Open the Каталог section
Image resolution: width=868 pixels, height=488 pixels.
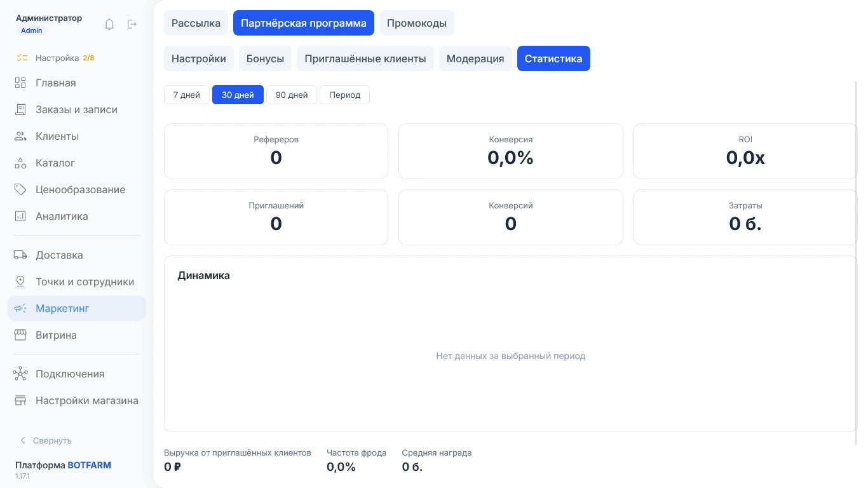coord(77,163)
